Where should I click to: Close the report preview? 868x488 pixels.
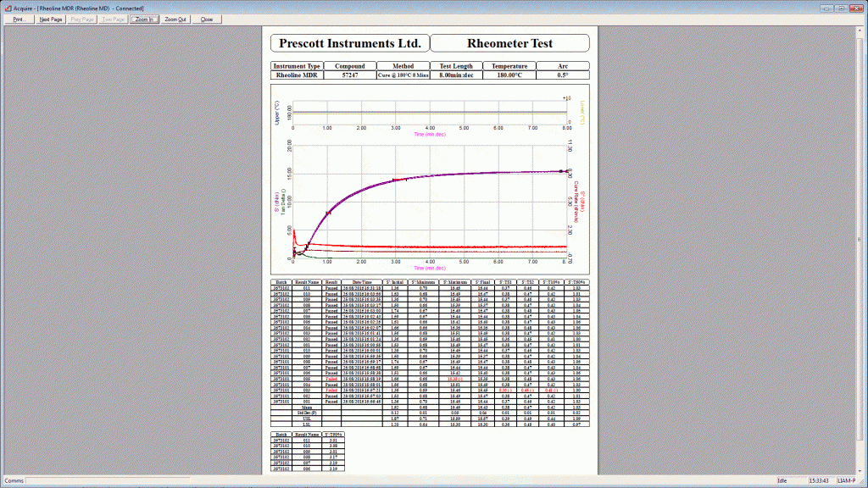click(x=206, y=19)
